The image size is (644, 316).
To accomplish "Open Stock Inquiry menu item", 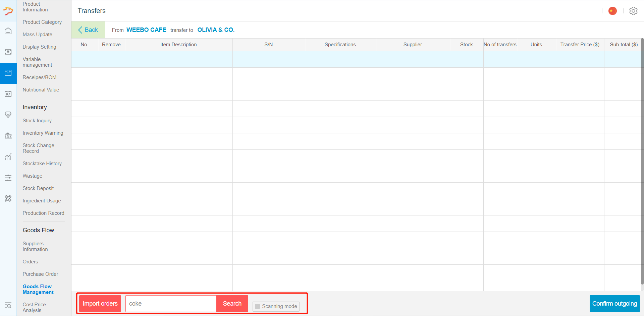I will (37, 121).
